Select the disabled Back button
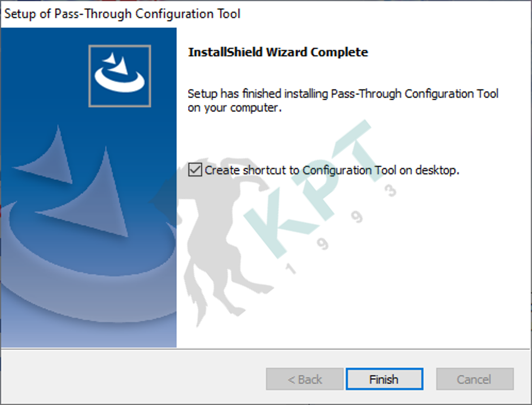Viewport: 532px width, 405px height. click(x=305, y=379)
